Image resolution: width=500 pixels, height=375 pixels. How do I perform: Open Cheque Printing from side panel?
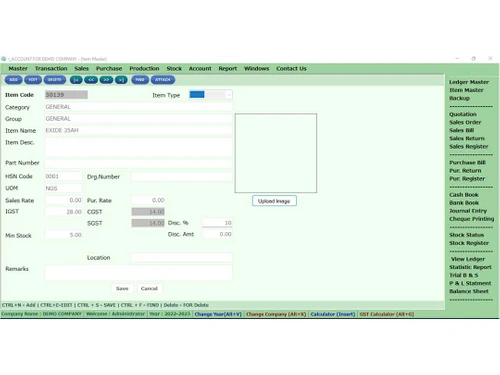point(472,219)
